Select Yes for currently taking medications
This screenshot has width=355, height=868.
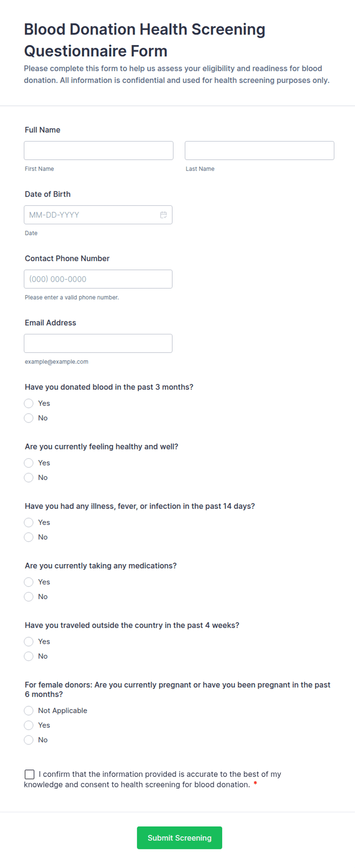click(29, 582)
